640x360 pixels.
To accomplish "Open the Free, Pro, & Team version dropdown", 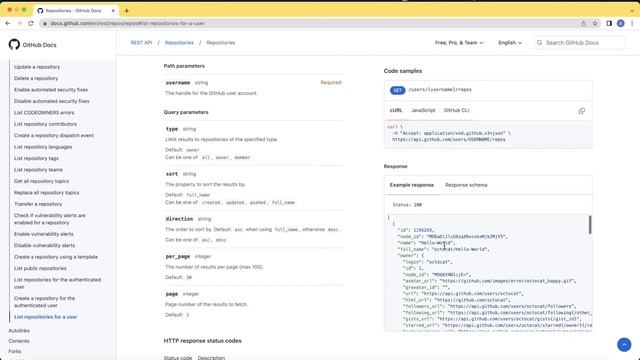I will [x=459, y=42].
